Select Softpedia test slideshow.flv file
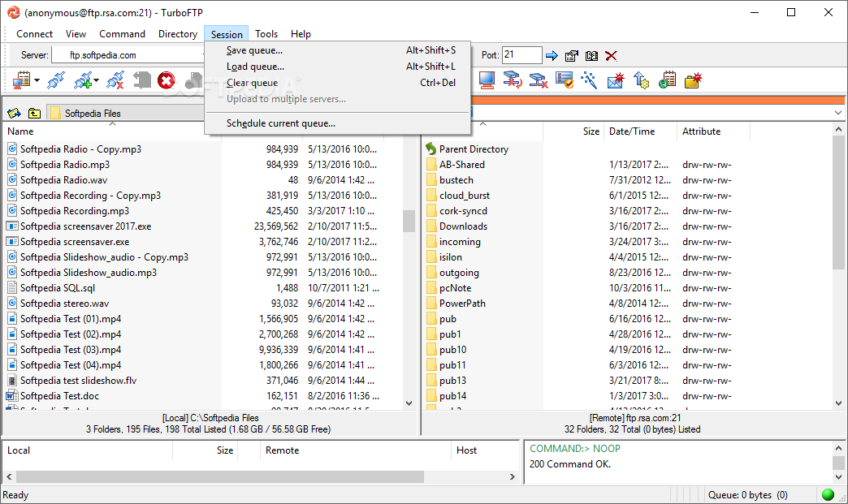Image resolution: width=848 pixels, height=504 pixels. (x=79, y=381)
